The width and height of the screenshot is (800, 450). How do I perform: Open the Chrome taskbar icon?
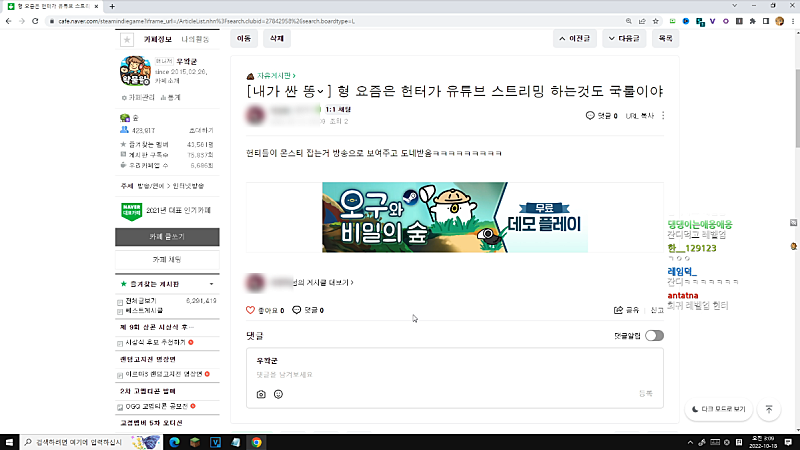256,442
